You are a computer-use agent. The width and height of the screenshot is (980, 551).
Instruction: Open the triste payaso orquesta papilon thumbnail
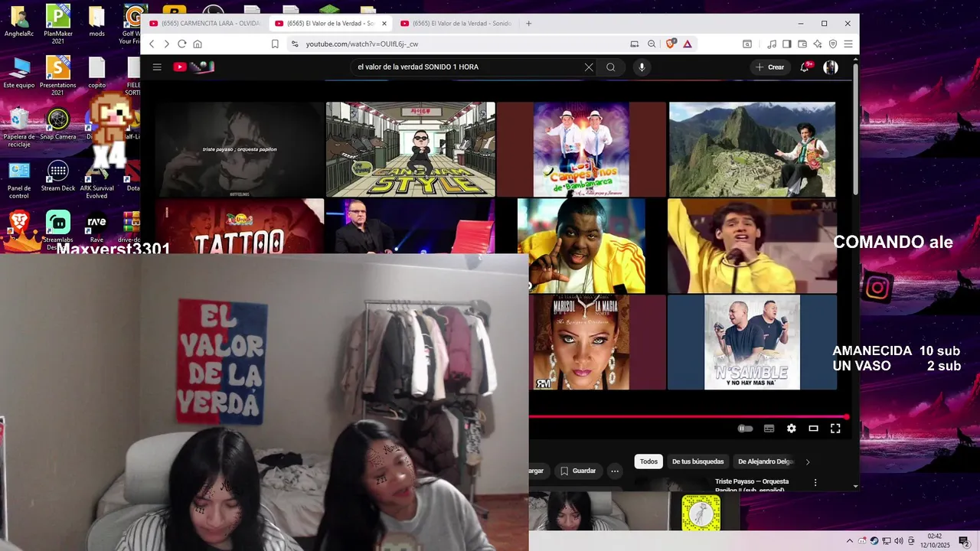(240, 149)
